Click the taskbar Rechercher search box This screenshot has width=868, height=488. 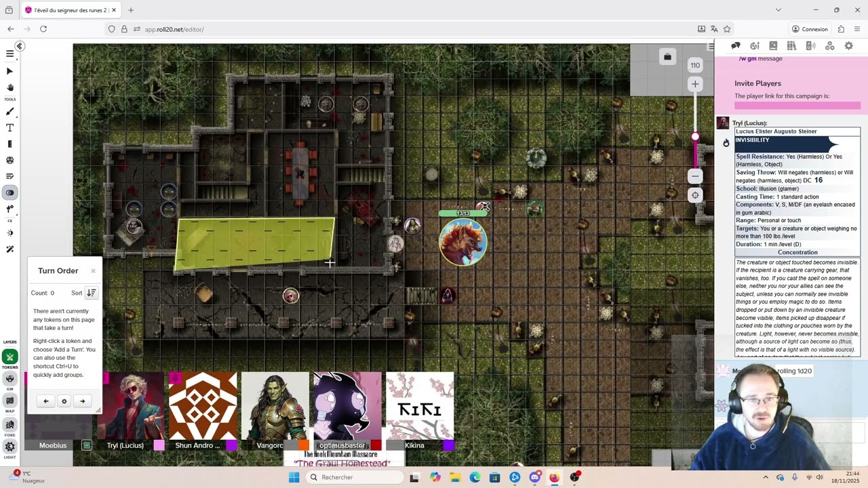[x=354, y=477]
